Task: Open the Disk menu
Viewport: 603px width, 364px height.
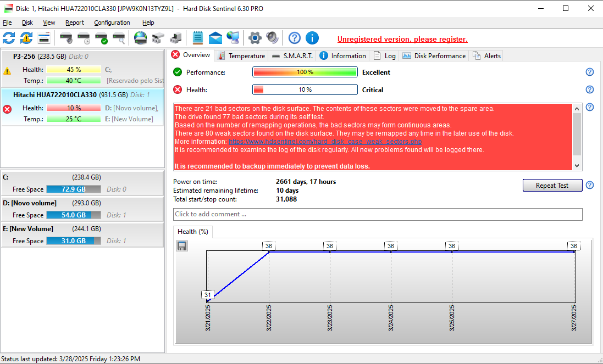Action: tap(27, 23)
